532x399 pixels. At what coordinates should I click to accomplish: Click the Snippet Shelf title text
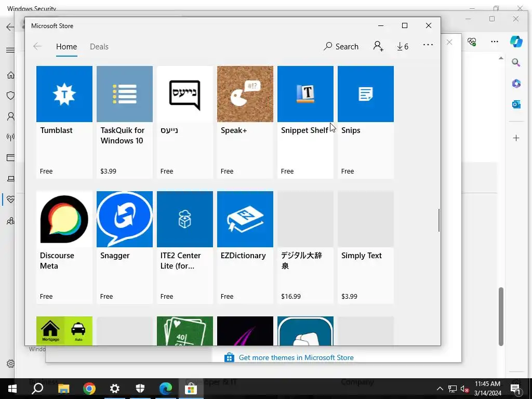304,130
